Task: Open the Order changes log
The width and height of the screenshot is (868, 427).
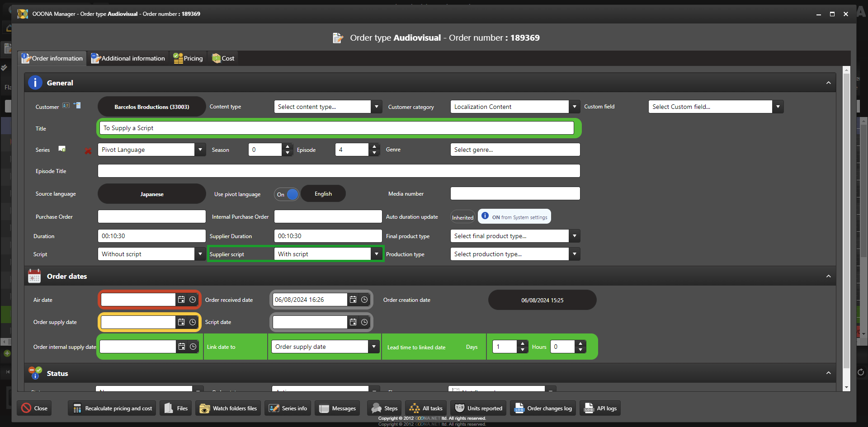Action: (543, 408)
